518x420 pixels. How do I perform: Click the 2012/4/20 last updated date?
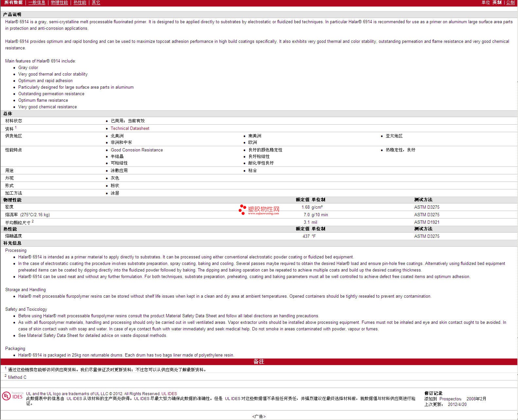click(457, 405)
